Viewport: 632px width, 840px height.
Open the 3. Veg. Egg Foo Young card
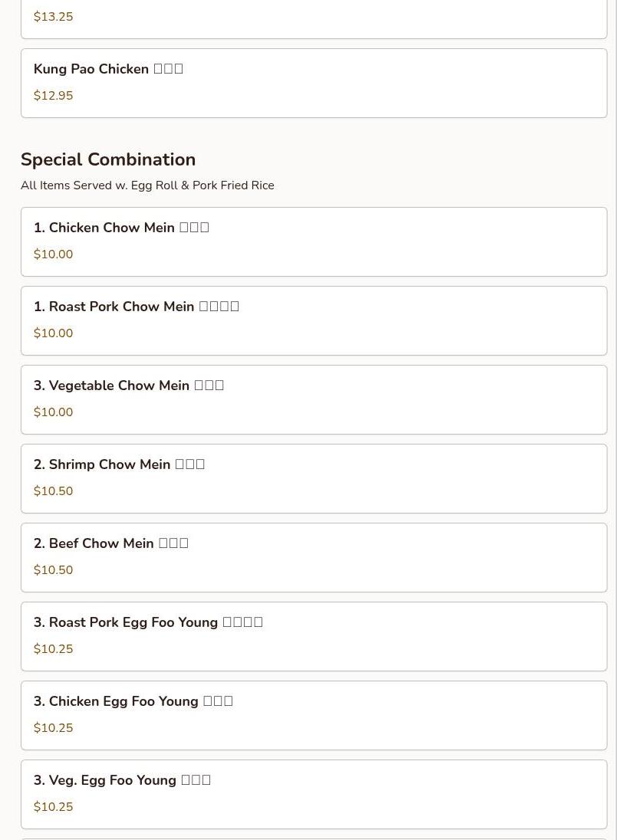click(314, 795)
